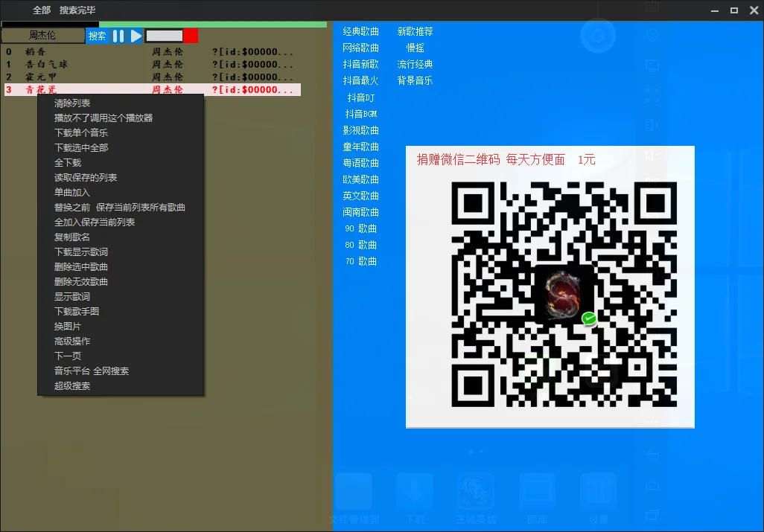This screenshot has height=532, width=764.
Task: Choose 复制歌名 menu entry
Action: (x=72, y=237)
